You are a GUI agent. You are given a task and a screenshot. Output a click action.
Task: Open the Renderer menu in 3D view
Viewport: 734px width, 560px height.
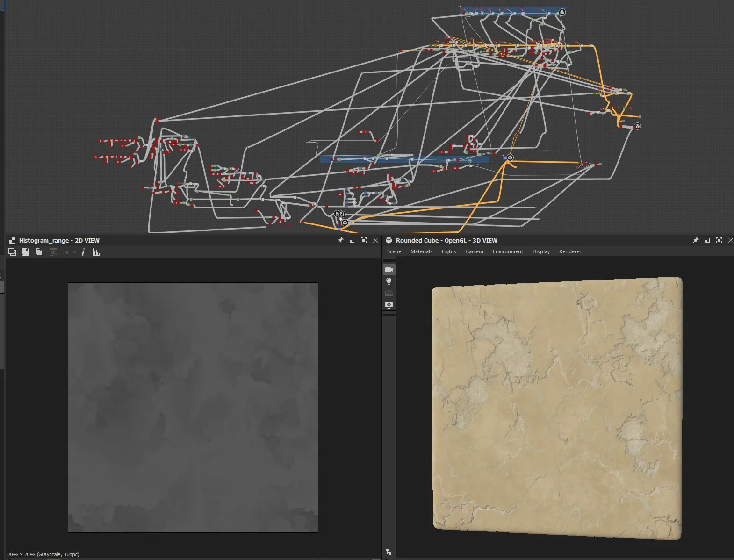point(570,251)
